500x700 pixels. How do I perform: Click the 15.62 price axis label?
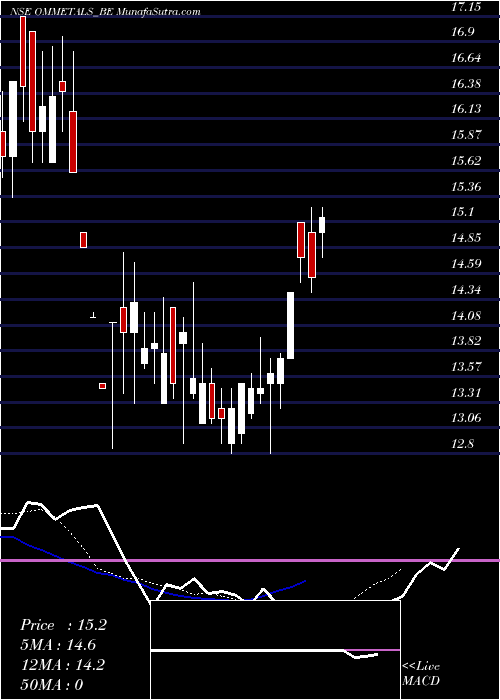coord(466,161)
